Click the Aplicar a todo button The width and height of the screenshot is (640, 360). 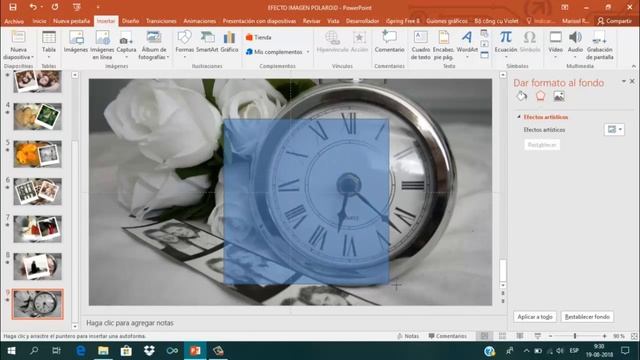point(535,317)
